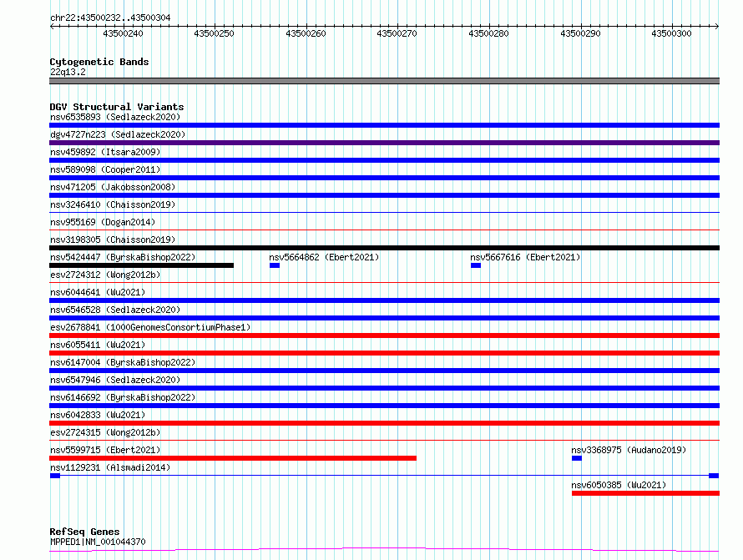Click the MPPED1|NM_001044370 gene label

[x=98, y=542]
